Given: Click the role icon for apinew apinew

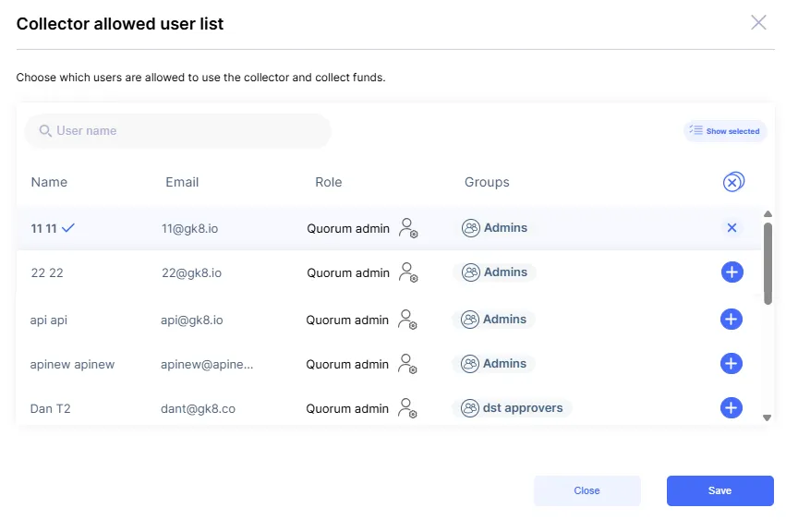Looking at the screenshot, I should [x=407, y=364].
